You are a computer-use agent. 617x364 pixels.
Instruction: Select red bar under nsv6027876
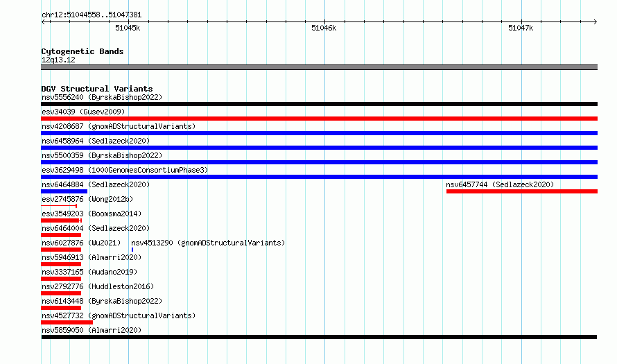pos(61,250)
